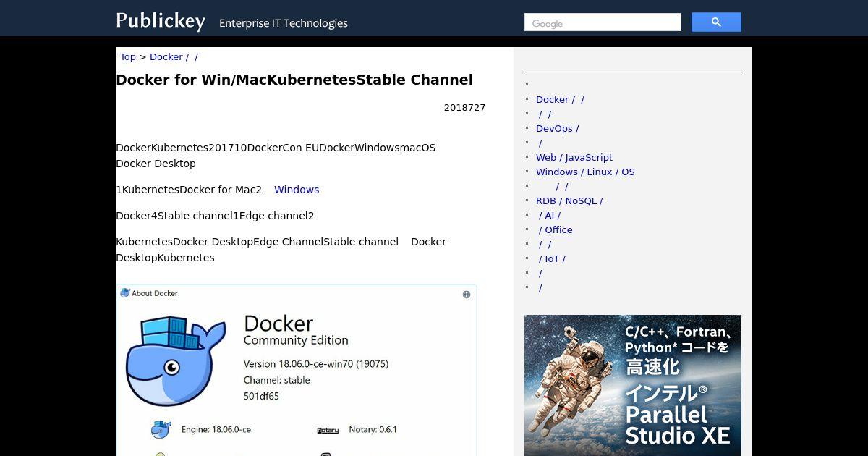Click the article title mentioning Stable Channel
868x456 pixels.
[294, 80]
